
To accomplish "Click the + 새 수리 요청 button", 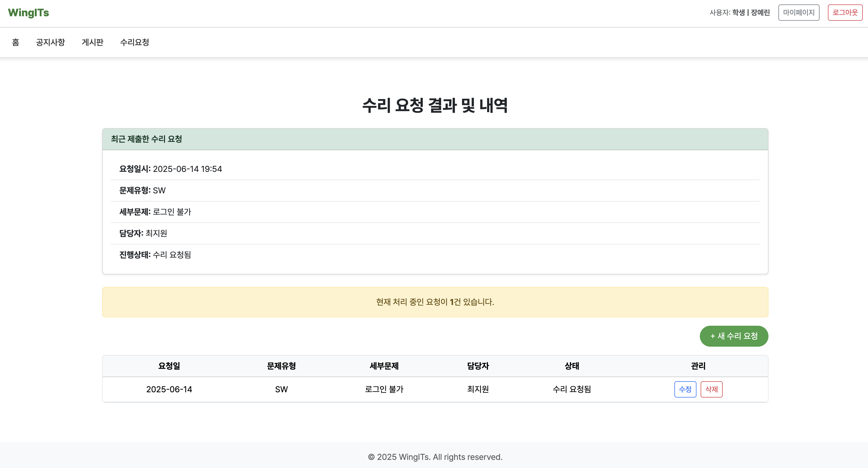I will [734, 336].
